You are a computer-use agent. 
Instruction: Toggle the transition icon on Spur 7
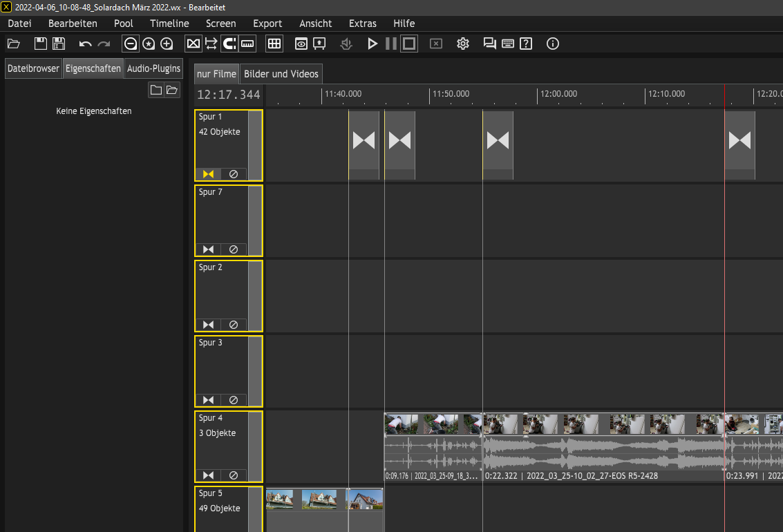[208, 249]
